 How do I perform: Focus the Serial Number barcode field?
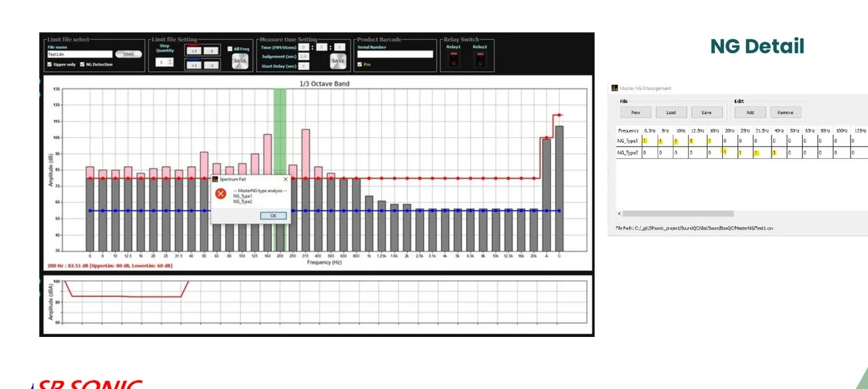395,55
